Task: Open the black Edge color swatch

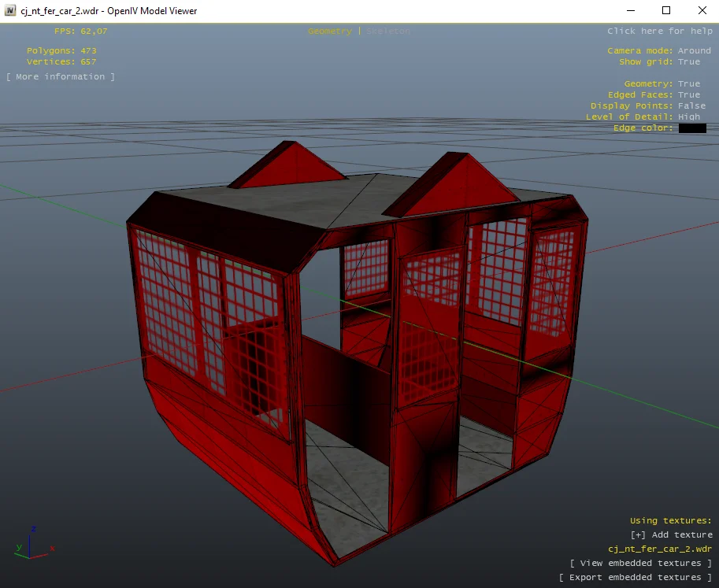Action: click(x=692, y=128)
